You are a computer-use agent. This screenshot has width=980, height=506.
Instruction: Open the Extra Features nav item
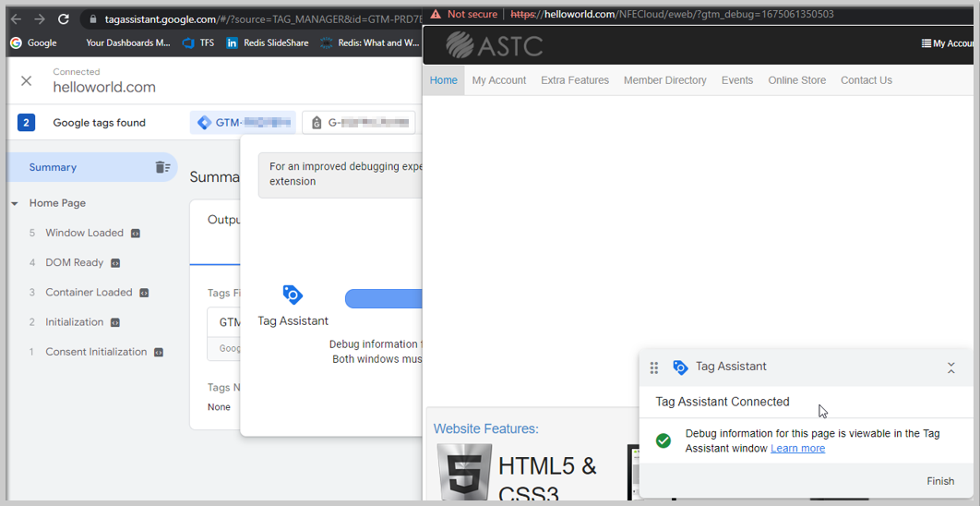(x=575, y=80)
